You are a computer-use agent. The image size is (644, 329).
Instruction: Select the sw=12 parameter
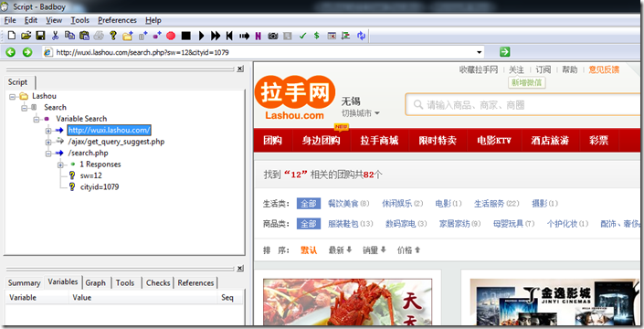90,175
